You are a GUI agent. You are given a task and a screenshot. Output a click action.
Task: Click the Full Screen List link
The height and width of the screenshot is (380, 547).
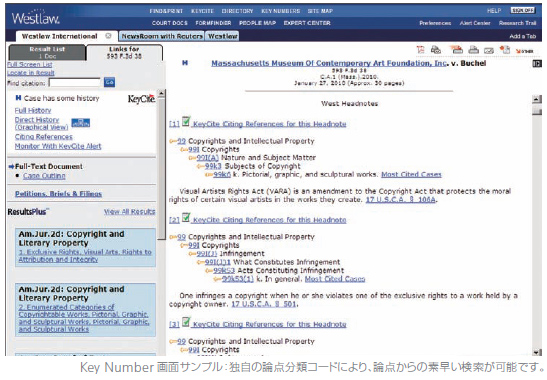(x=30, y=65)
